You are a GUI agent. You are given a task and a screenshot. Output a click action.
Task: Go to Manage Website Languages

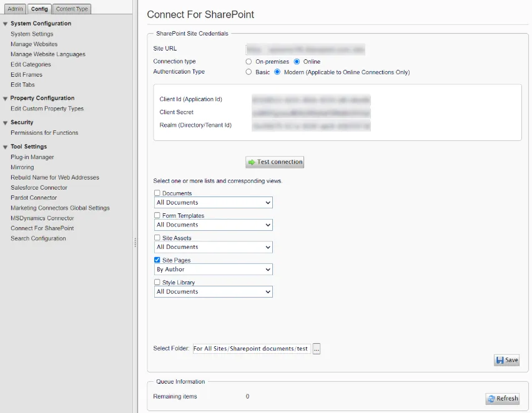tap(48, 54)
